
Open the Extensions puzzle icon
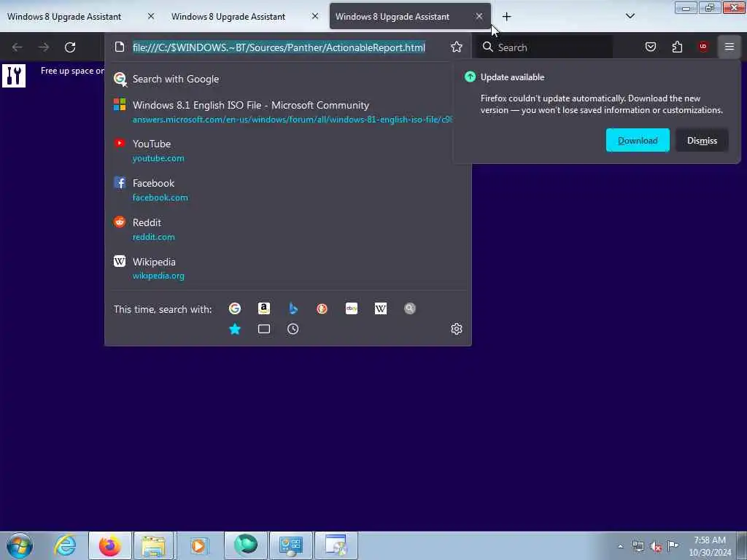pos(677,47)
